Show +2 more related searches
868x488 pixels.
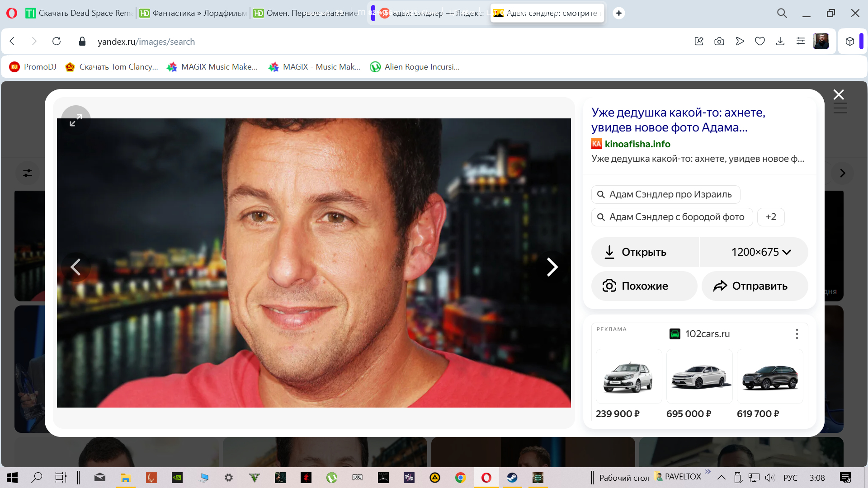click(x=770, y=217)
